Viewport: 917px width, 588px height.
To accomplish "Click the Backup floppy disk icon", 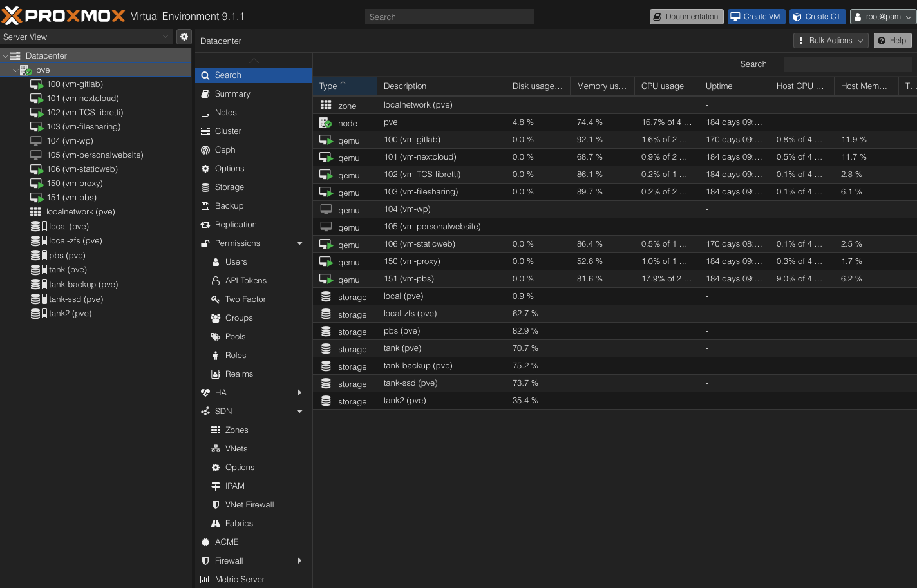I will pyautogui.click(x=205, y=206).
